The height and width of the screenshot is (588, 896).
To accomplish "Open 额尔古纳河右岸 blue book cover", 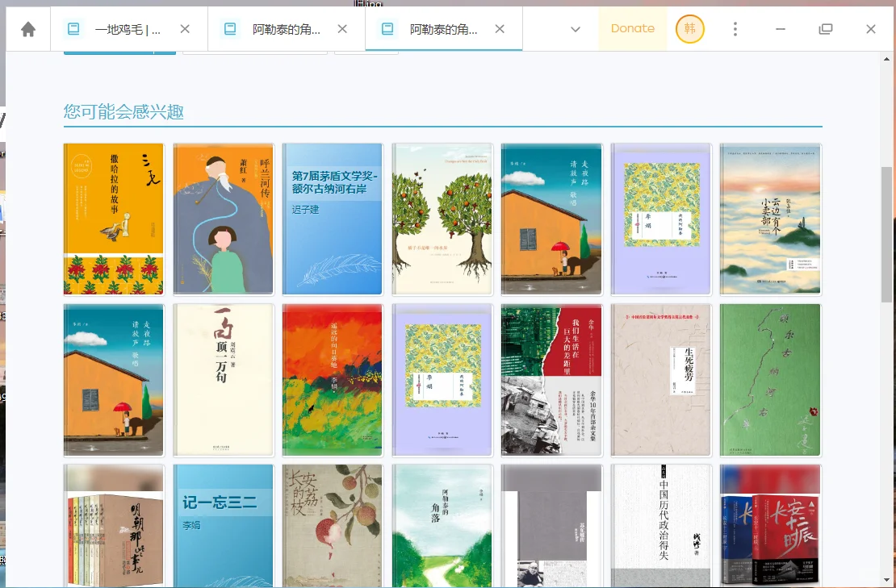I will click(x=333, y=219).
